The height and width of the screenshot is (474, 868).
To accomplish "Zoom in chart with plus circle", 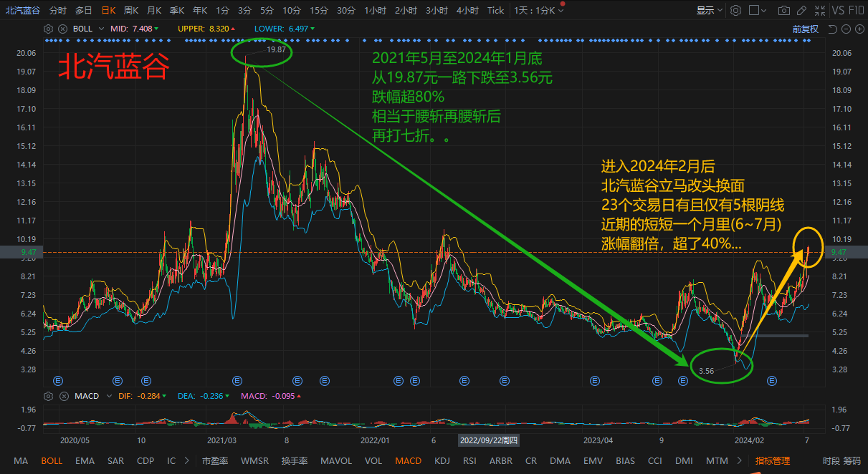I will pyautogui.click(x=859, y=29).
